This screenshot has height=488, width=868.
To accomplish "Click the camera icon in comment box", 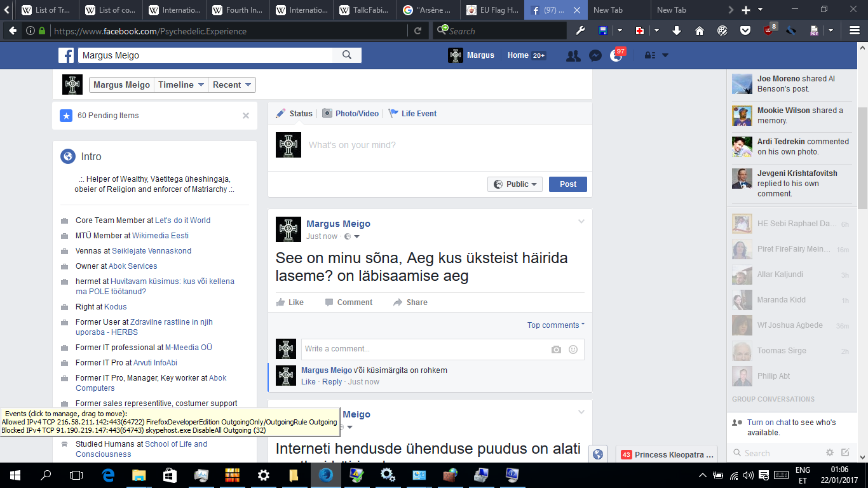I will pos(556,349).
